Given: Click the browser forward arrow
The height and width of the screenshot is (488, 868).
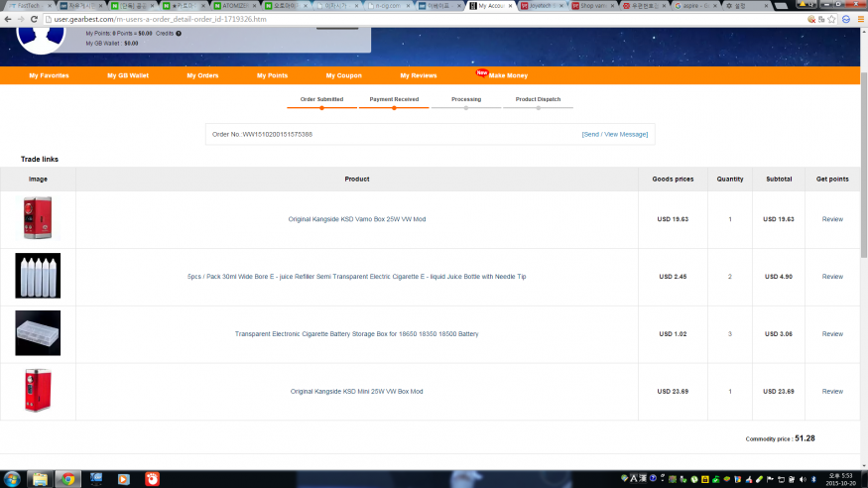Looking at the screenshot, I should (21, 19).
